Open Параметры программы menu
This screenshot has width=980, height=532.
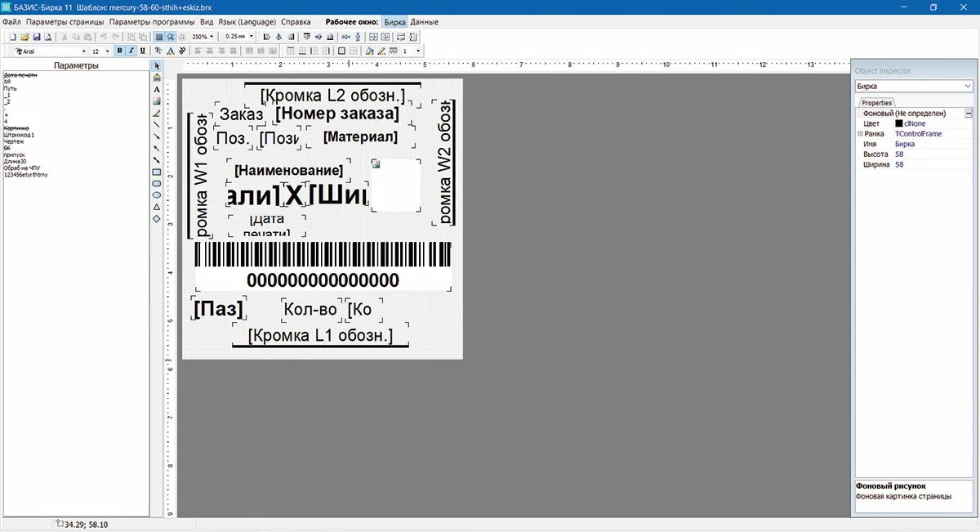(x=152, y=22)
